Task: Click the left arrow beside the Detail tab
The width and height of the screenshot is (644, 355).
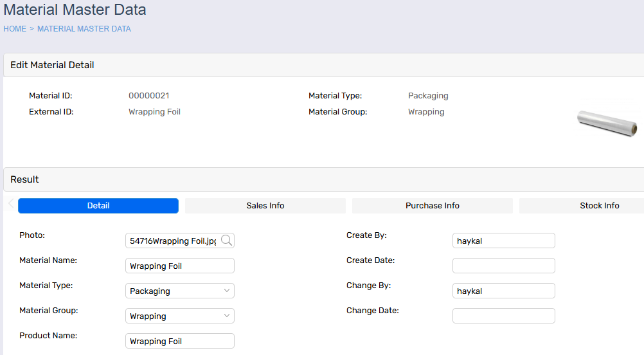Action: pyautogui.click(x=11, y=203)
